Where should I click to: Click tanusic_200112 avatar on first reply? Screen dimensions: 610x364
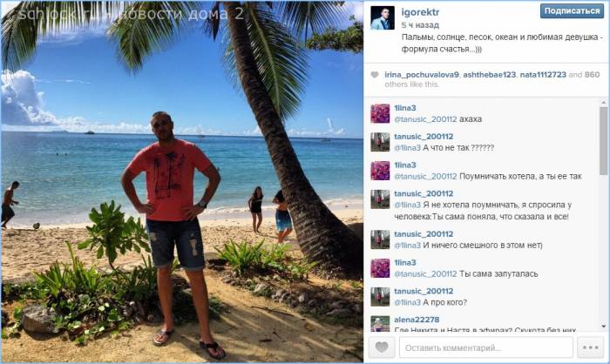pos(380,142)
